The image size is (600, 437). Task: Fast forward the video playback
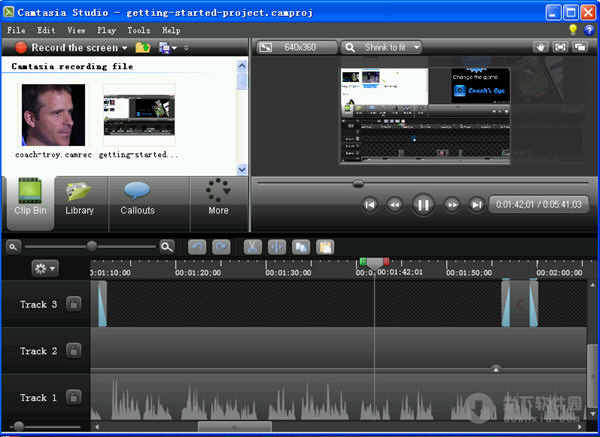452,205
